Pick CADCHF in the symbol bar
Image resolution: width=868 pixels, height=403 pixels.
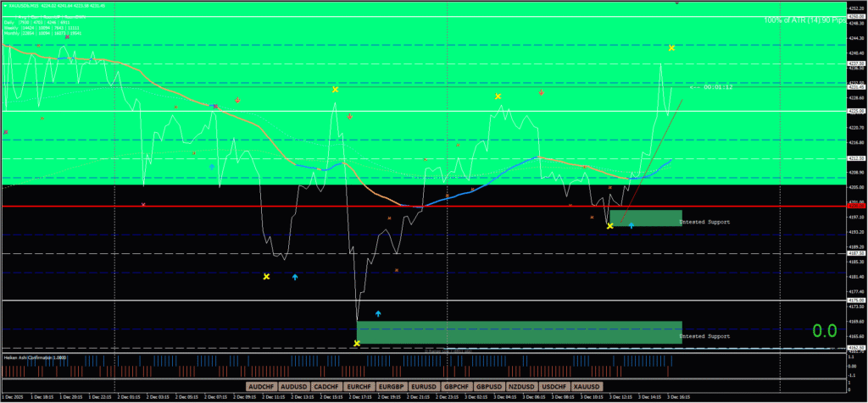(326, 386)
